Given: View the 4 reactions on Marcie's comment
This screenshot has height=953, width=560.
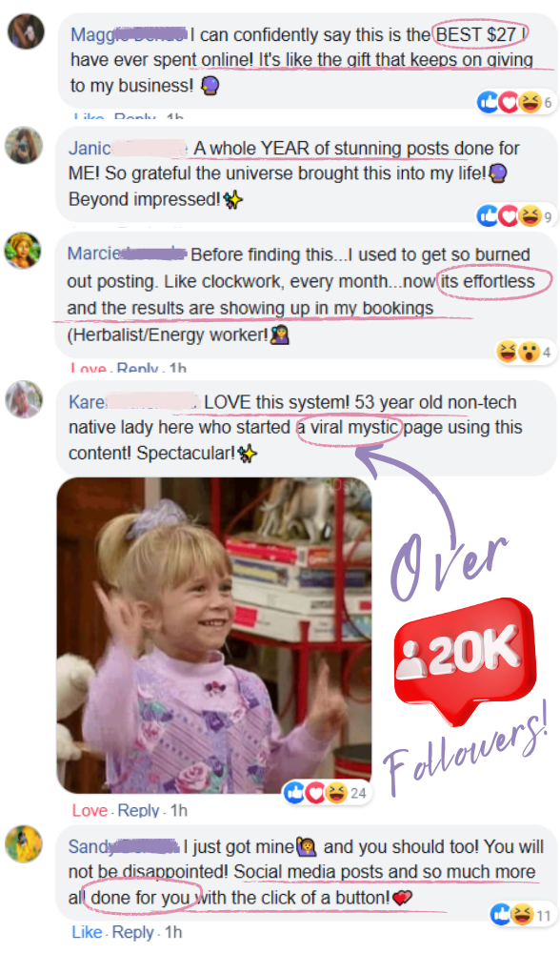Looking at the screenshot, I should click(x=526, y=352).
